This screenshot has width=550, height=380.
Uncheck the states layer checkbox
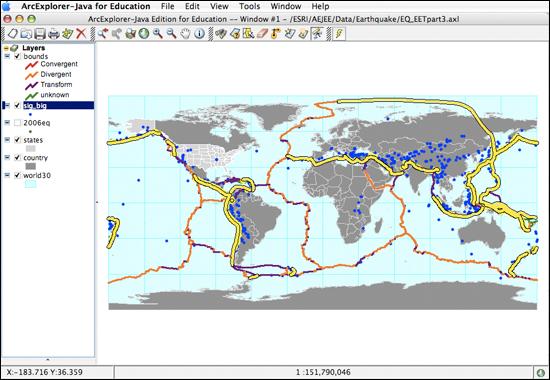[x=17, y=140]
